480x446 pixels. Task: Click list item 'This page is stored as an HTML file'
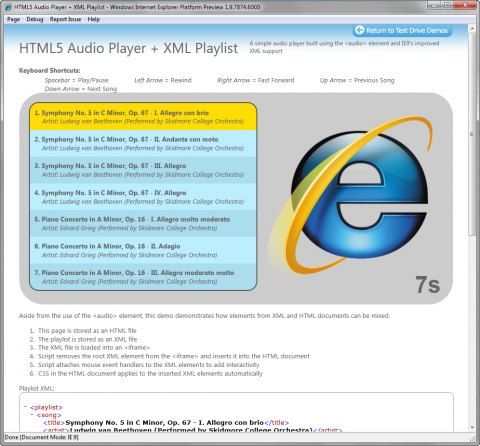[x=87, y=331]
